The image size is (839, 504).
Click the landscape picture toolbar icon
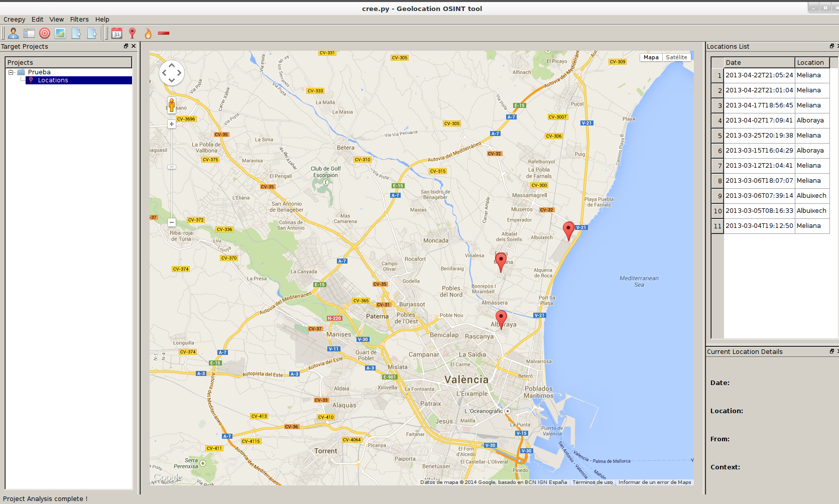(x=60, y=33)
